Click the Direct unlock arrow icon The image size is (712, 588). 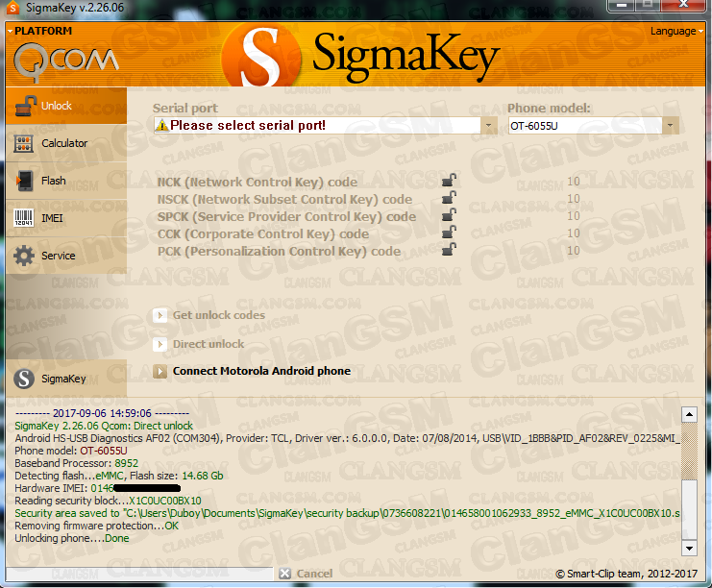pyautogui.click(x=160, y=344)
